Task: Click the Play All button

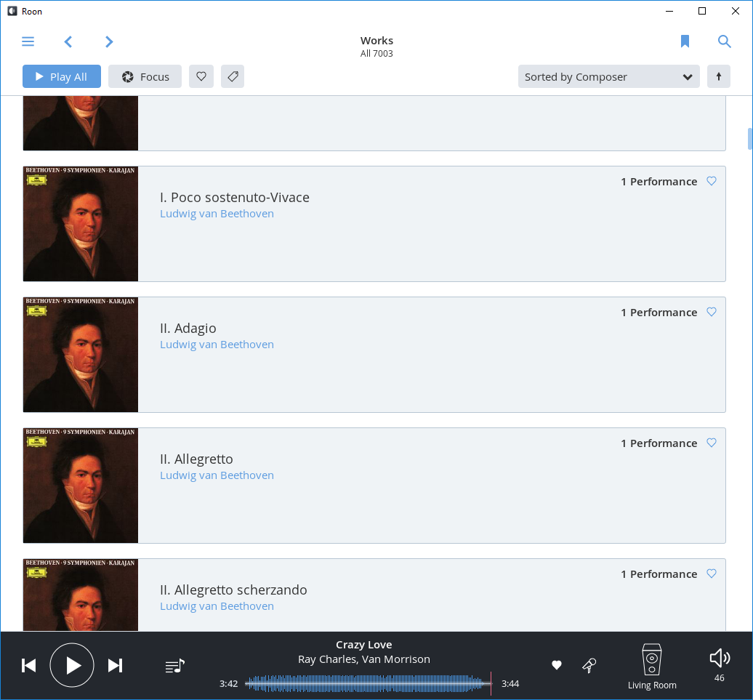Action: [x=62, y=76]
